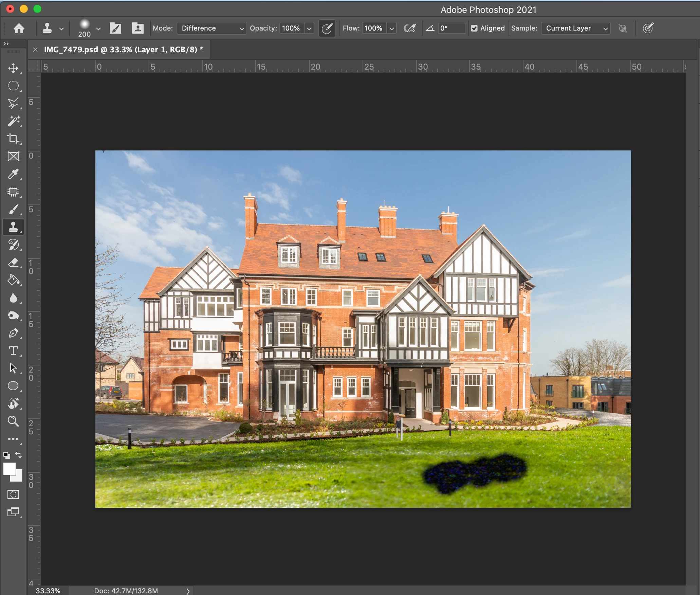Toggle ignore adjustment layers when cloning
The height and width of the screenshot is (595, 700).
(623, 28)
